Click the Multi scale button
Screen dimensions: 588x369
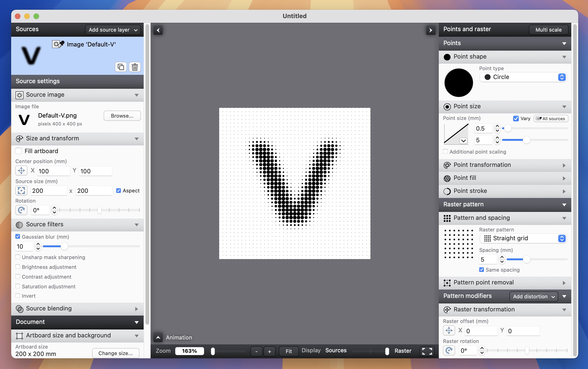coord(548,29)
